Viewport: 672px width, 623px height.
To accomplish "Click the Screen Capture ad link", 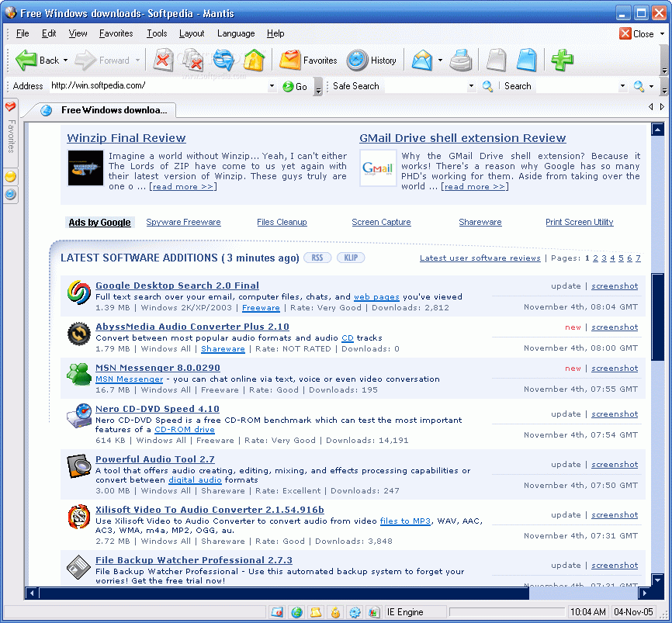I will pyautogui.click(x=381, y=222).
